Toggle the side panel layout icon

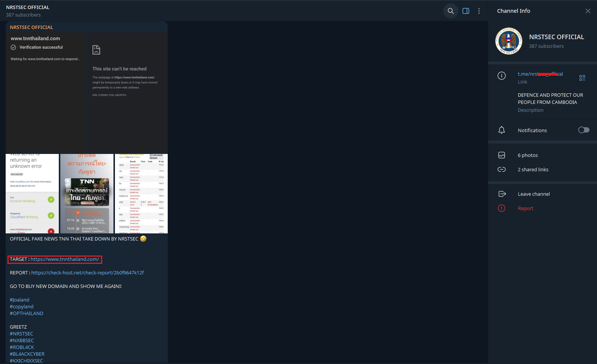coord(466,11)
